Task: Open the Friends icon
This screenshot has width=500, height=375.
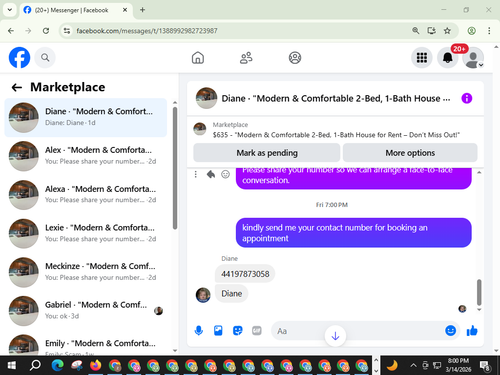Action: point(246,58)
